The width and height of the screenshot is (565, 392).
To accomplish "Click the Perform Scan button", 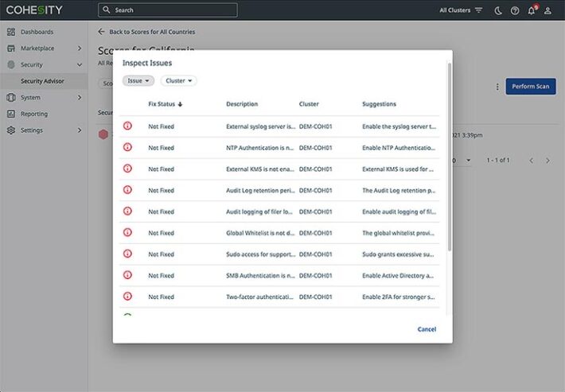I will [x=530, y=87].
